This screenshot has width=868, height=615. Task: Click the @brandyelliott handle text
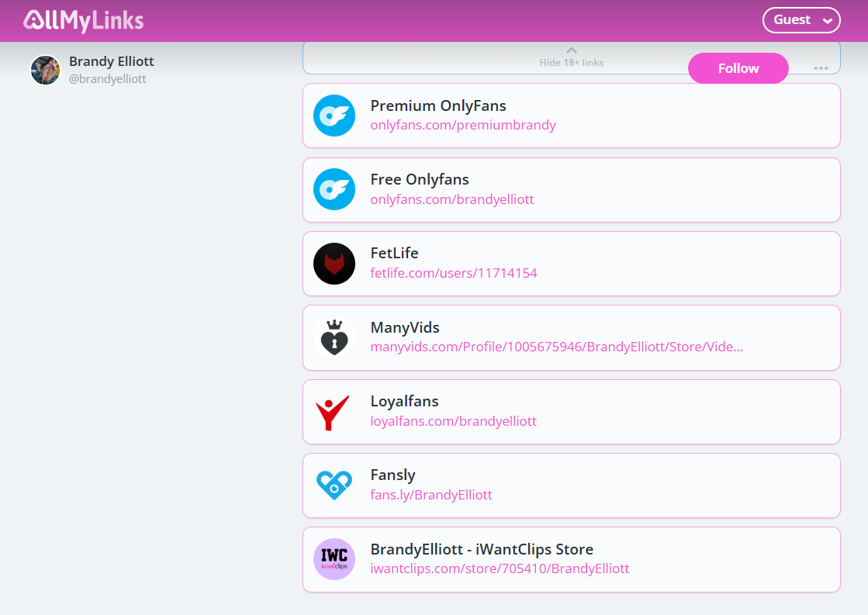coord(107,79)
